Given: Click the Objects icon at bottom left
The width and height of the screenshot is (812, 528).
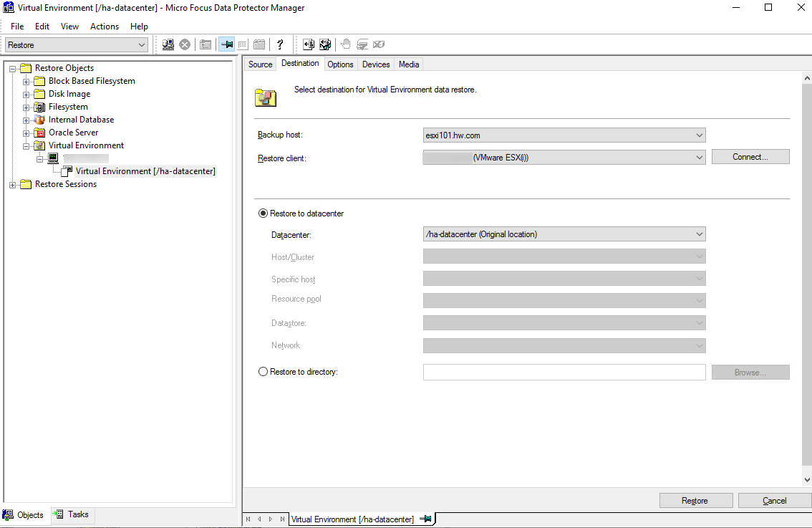Looking at the screenshot, I should click(8, 514).
